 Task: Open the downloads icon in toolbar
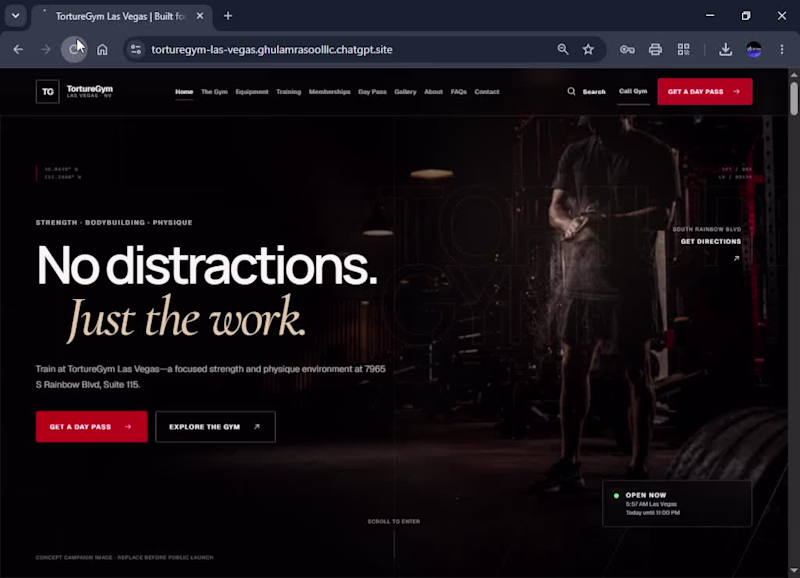tap(726, 49)
